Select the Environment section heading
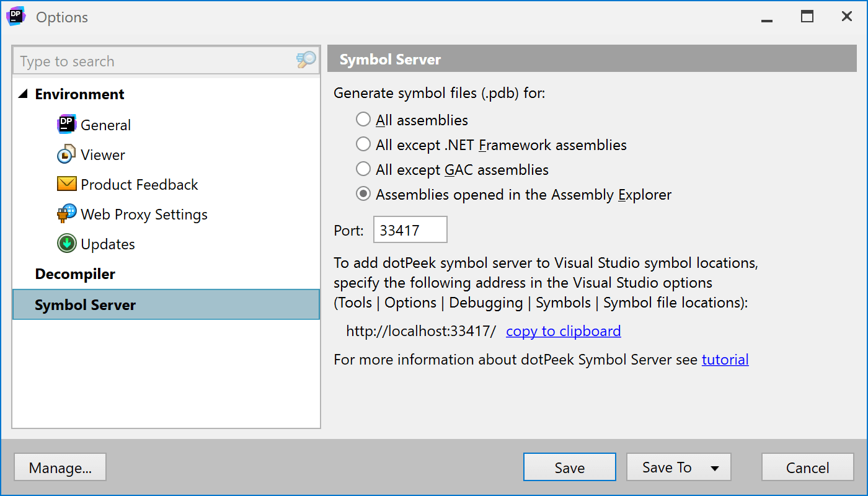 79,94
